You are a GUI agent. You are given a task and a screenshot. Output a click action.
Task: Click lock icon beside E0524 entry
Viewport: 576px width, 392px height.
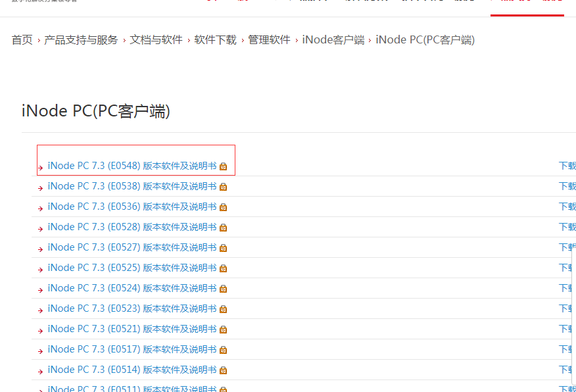point(223,289)
